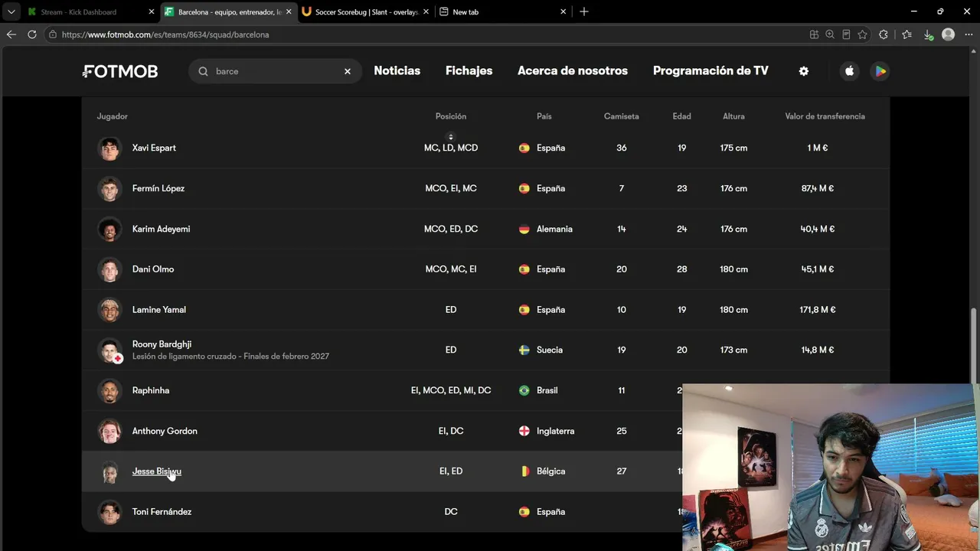Open Karim Adeyemi player profile
Image resolution: width=980 pixels, height=551 pixels.
161,229
